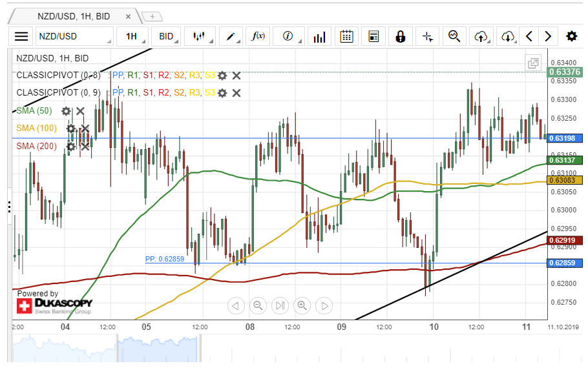Jump to latest candle on chart
Image resolution: width=588 pixels, height=368 pixels.
click(280, 305)
